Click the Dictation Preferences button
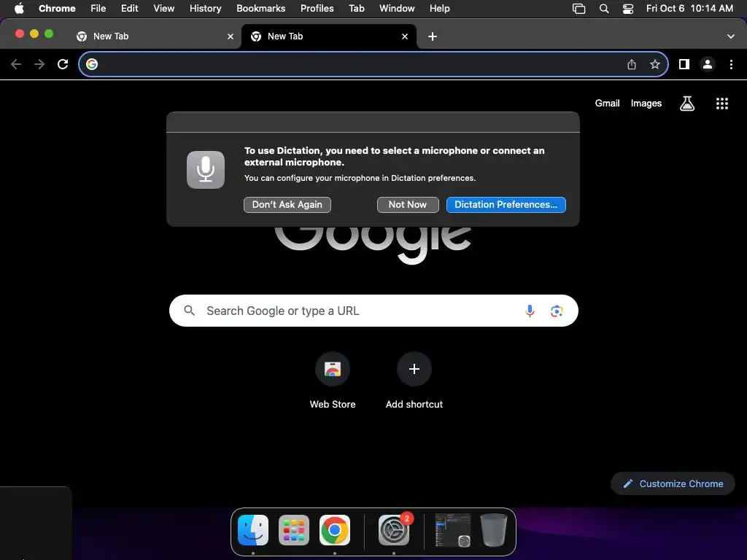 tap(506, 205)
